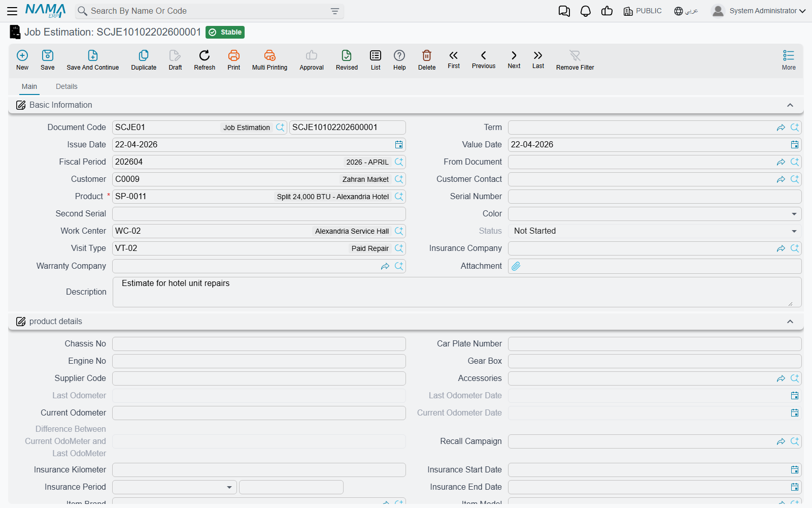The image size is (812, 508).
Task: Click the Description text area
Action: coord(457,292)
